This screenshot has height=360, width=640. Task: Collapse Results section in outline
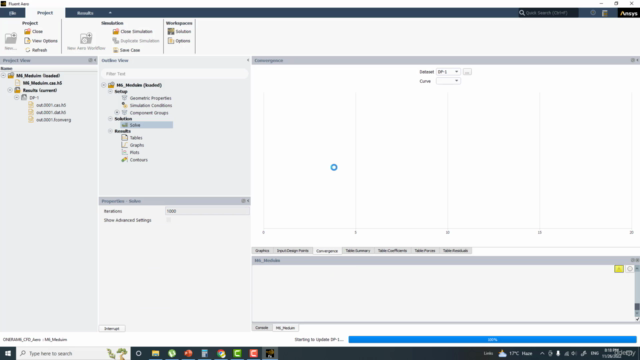coord(110,131)
